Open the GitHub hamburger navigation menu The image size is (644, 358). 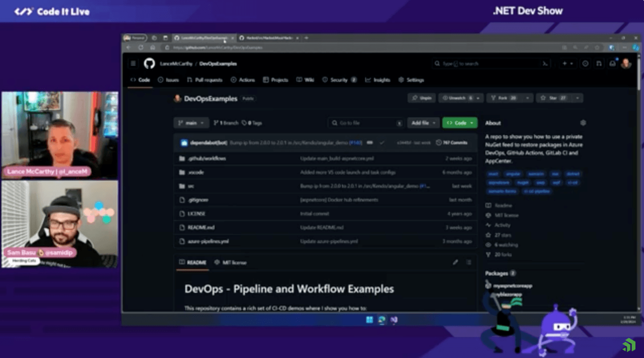click(x=133, y=63)
